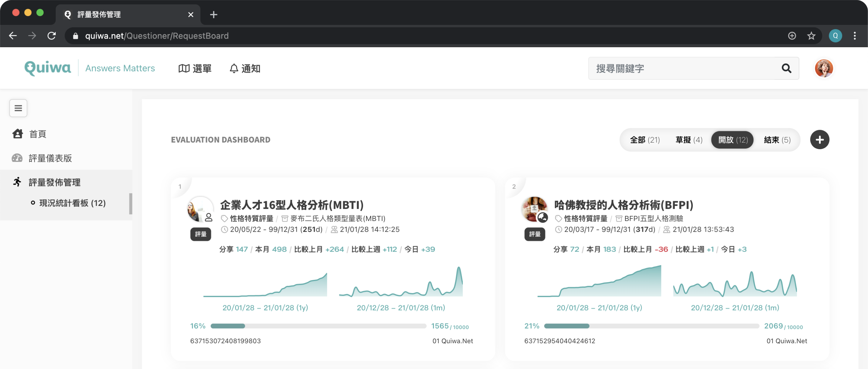Screen dimensions: 868x369
Task: Collapse 評量發佈管理 sidebar section
Action: (46, 182)
